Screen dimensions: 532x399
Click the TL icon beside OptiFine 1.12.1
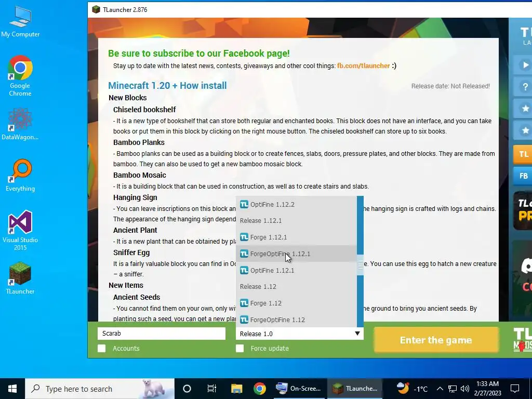point(244,270)
